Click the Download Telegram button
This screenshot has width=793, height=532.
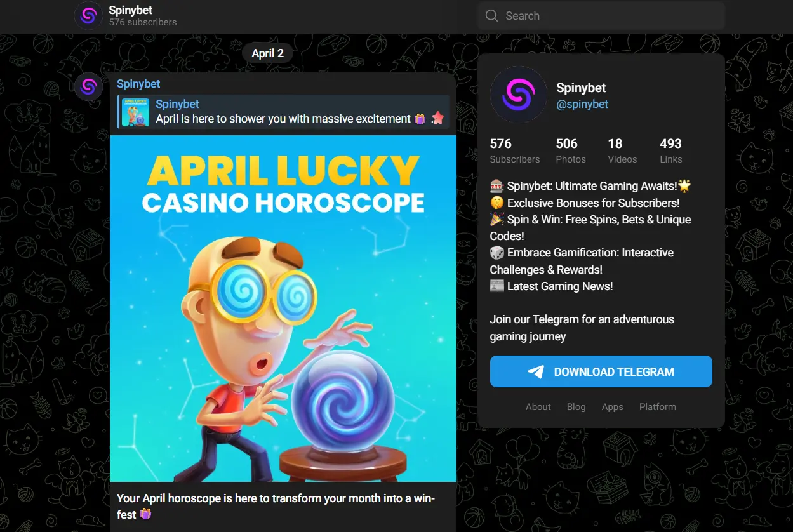(601, 371)
